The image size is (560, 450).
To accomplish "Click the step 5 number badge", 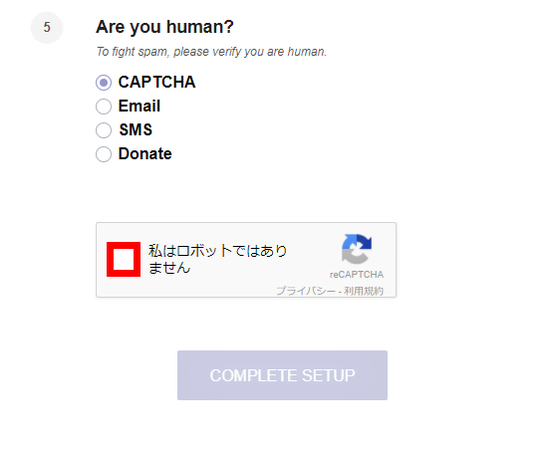I will pos(47,27).
